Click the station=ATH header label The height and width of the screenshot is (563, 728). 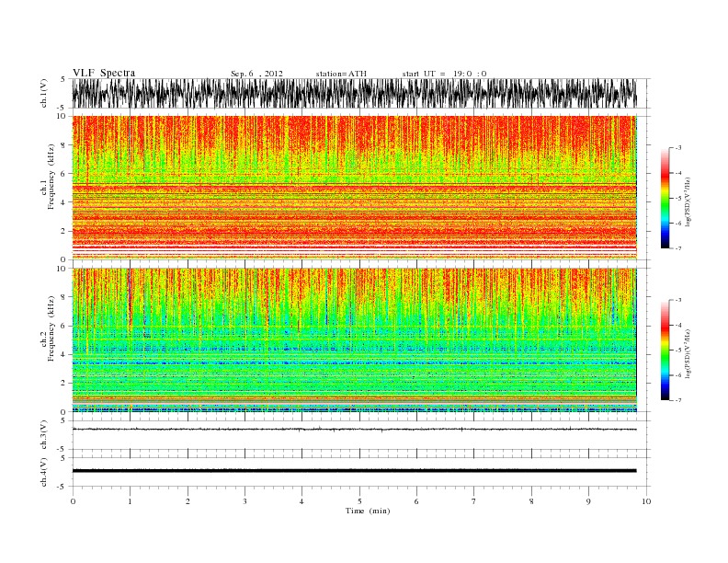coord(341,74)
